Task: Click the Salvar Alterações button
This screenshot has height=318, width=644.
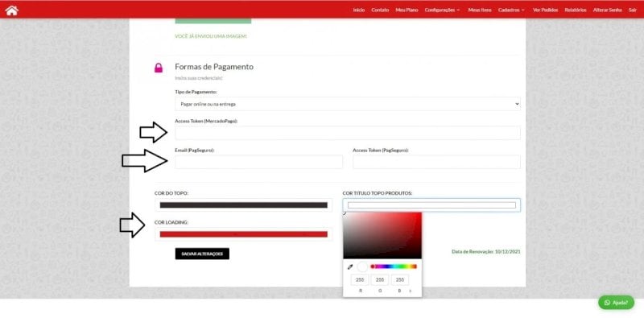Action: pyautogui.click(x=202, y=254)
